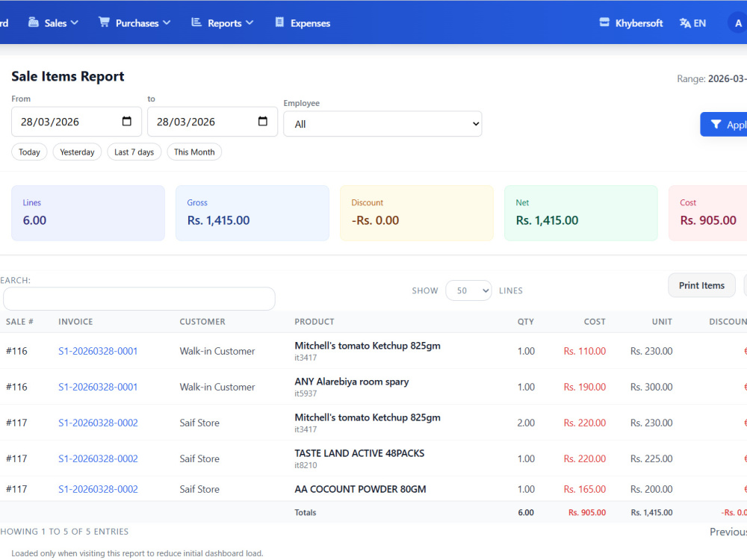Open invoice S1-20260328-0002 for TASTE LAND row

tap(98, 458)
